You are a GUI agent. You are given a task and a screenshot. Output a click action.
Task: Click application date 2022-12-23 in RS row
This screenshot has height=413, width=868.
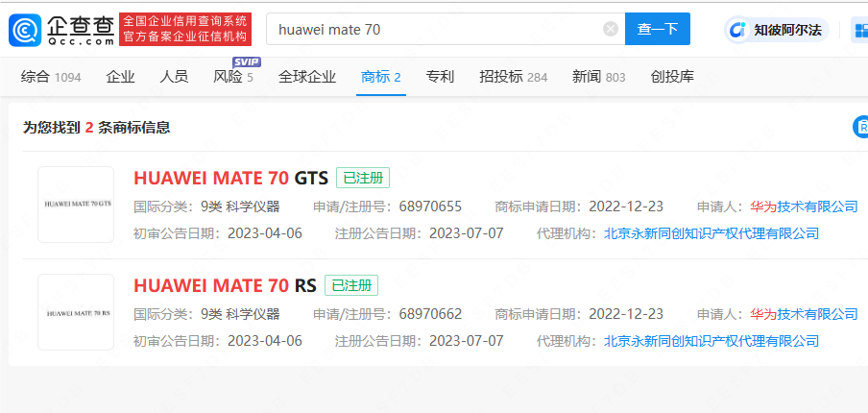pyautogui.click(x=625, y=314)
